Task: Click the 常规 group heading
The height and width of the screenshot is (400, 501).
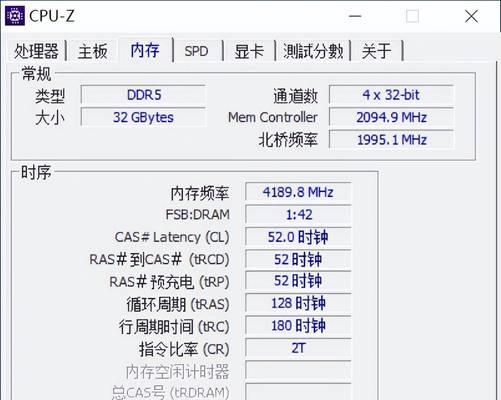Action: [37, 74]
